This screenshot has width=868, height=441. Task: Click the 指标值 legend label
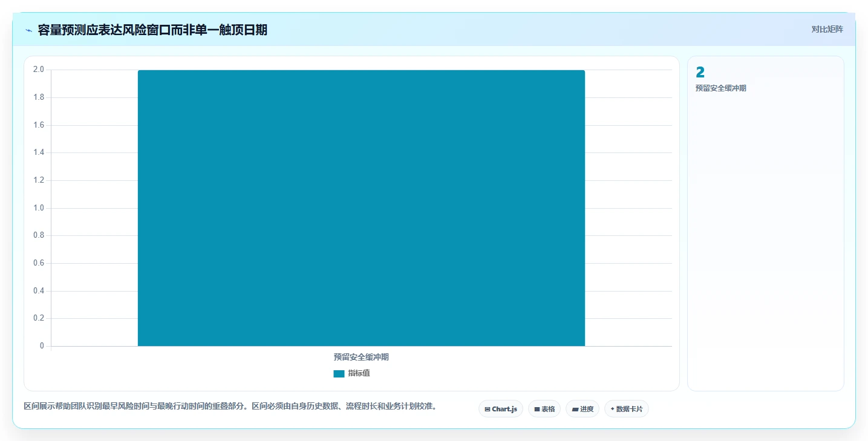coord(359,373)
